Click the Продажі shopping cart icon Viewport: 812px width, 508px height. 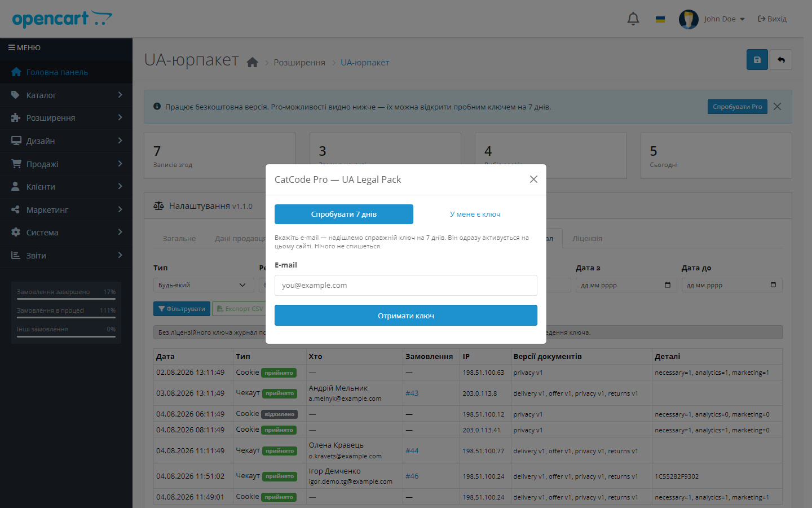coord(16,164)
